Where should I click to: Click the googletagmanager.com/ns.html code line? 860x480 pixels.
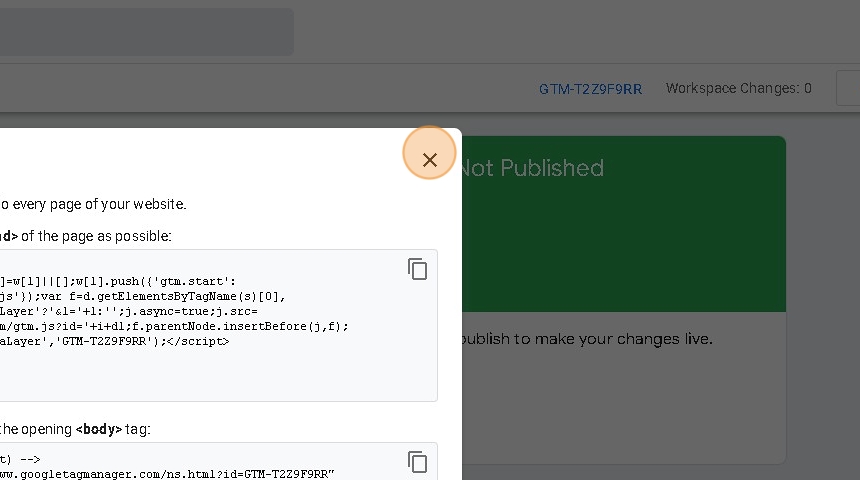[167, 474]
